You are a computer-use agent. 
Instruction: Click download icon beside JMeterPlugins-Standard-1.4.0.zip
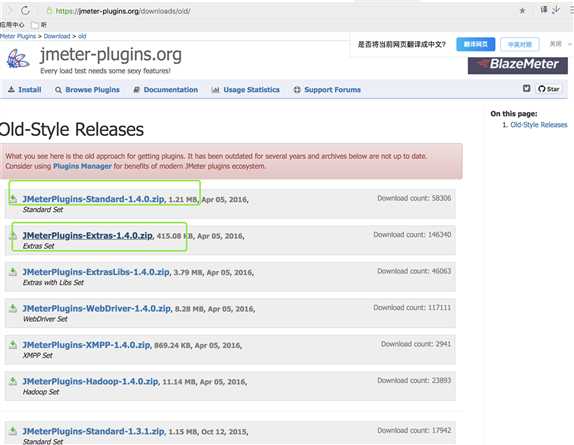13,199
